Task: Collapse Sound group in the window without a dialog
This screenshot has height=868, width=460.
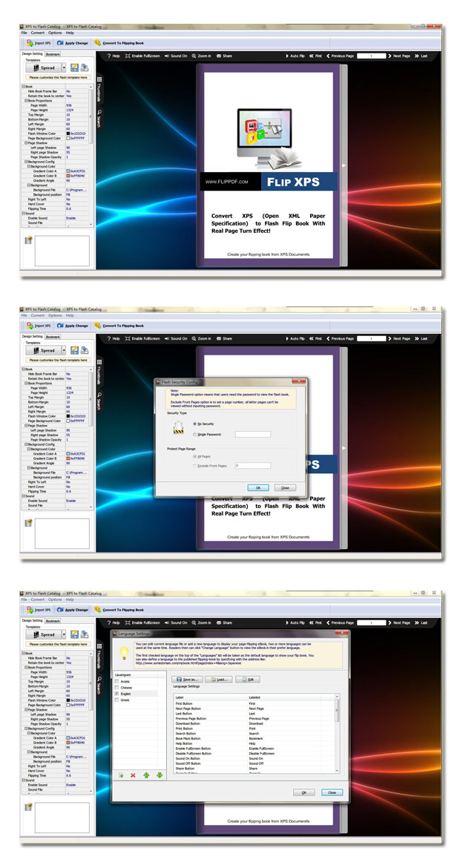Action: click(23, 213)
